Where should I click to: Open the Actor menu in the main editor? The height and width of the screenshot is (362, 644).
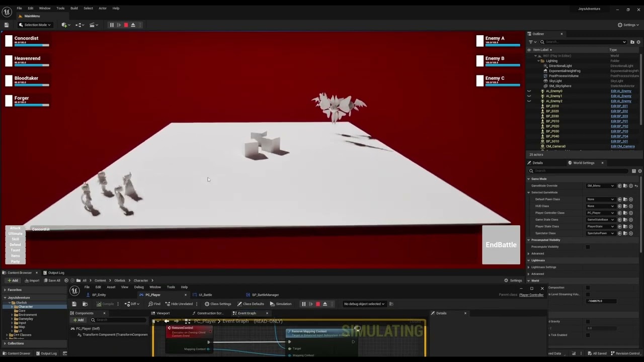pos(103,8)
